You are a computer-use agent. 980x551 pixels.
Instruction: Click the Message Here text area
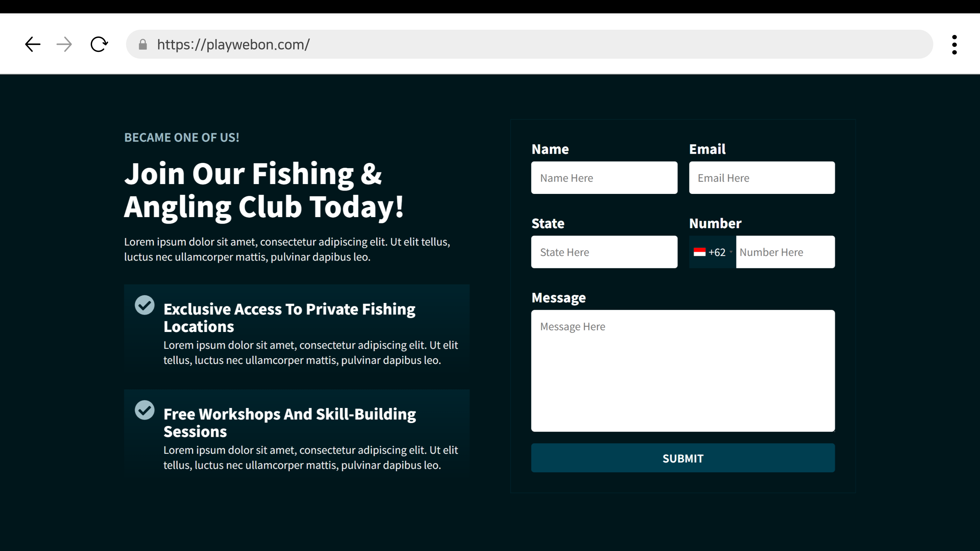pos(683,371)
